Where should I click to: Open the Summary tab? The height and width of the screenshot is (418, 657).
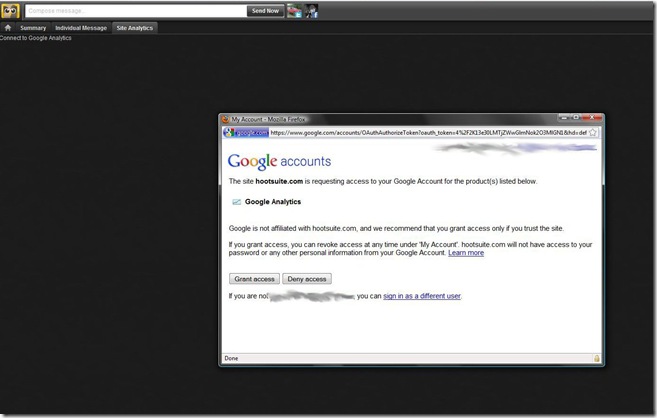pos(33,28)
